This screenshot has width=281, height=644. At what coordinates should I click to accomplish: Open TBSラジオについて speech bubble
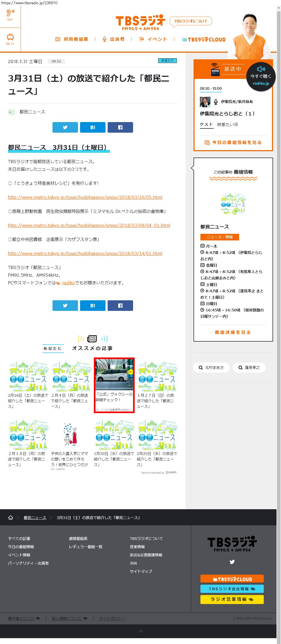191,21
